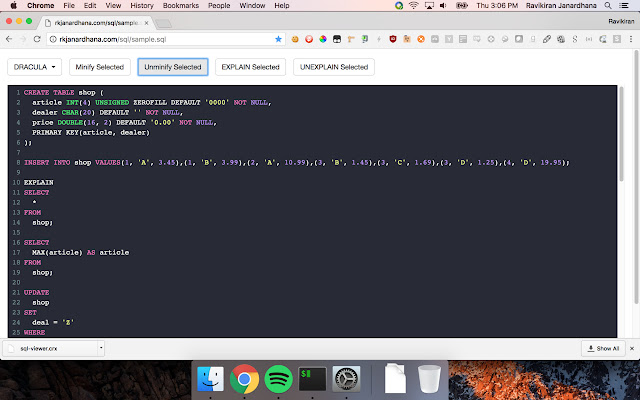Open the paperclip link extension icon
This screenshot has height=400, width=640.
coord(547,39)
